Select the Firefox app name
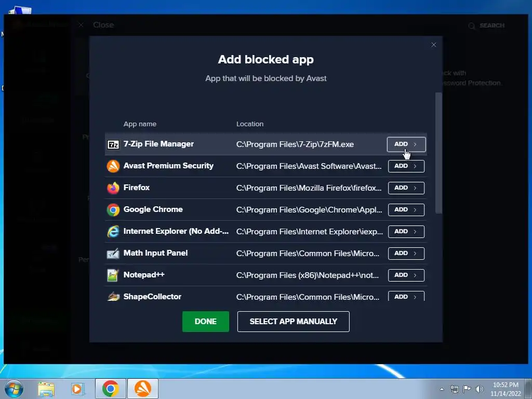Image resolution: width=532 pixels, height=399 pixels. tap(137, 187)
